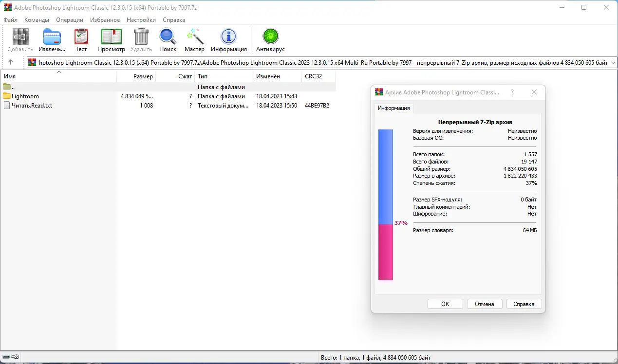Click the key icon in status bar
Image resolution: width=618 pixels, height=364 pixels.
click(16, 357)
